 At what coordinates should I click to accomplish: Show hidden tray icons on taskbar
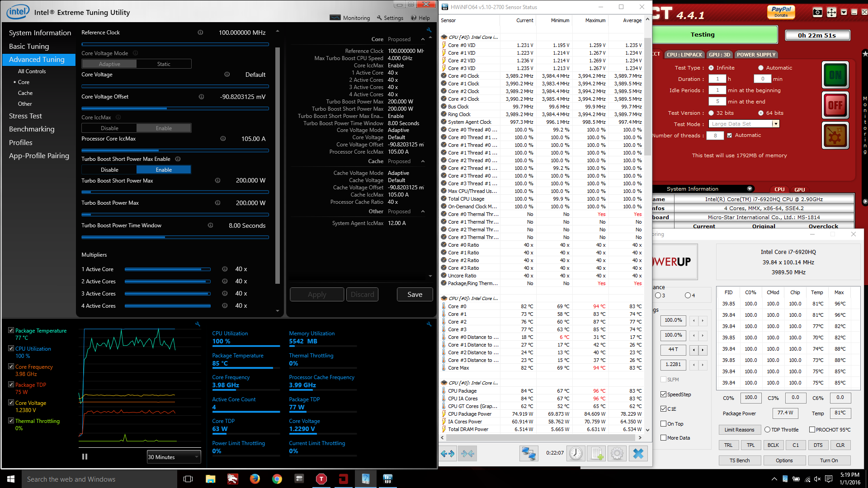[774, 479]
